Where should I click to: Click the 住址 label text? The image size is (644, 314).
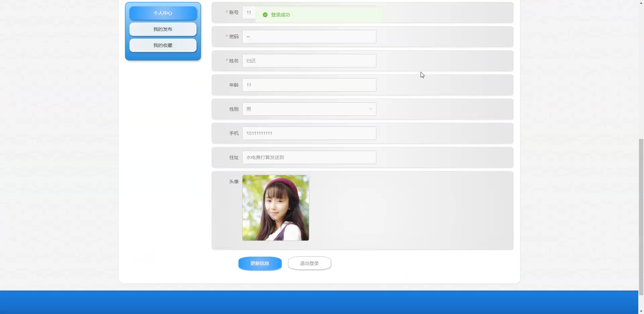[234, 157]
